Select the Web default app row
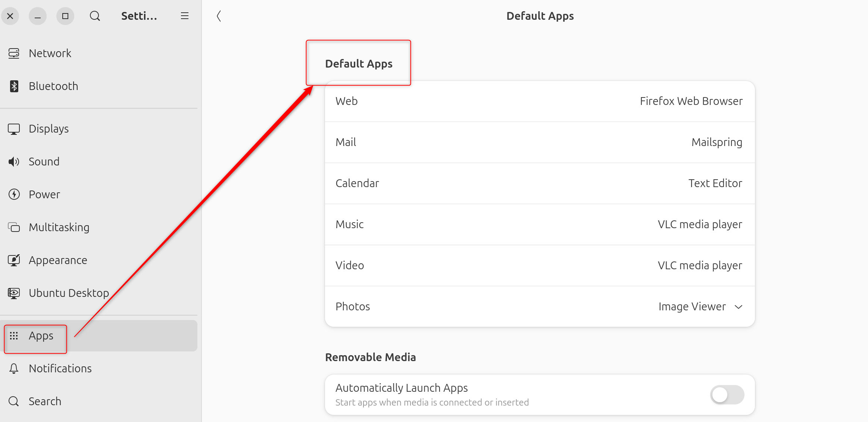Image resolution: width=868 pixels, height=422 pixels. click(x=540, y=101)
